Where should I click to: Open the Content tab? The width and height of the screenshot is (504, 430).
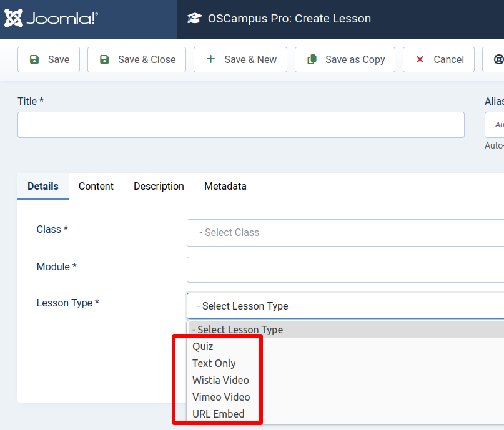click(96, 186)
